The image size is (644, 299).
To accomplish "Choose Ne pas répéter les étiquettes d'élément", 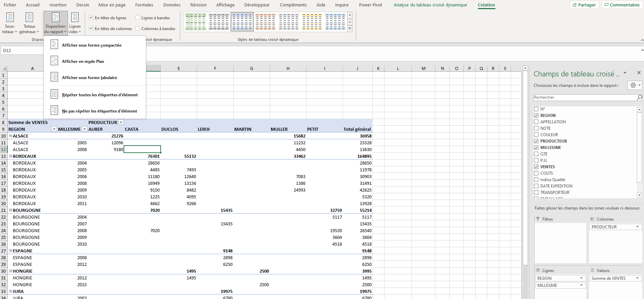I will tap(99, 111).
